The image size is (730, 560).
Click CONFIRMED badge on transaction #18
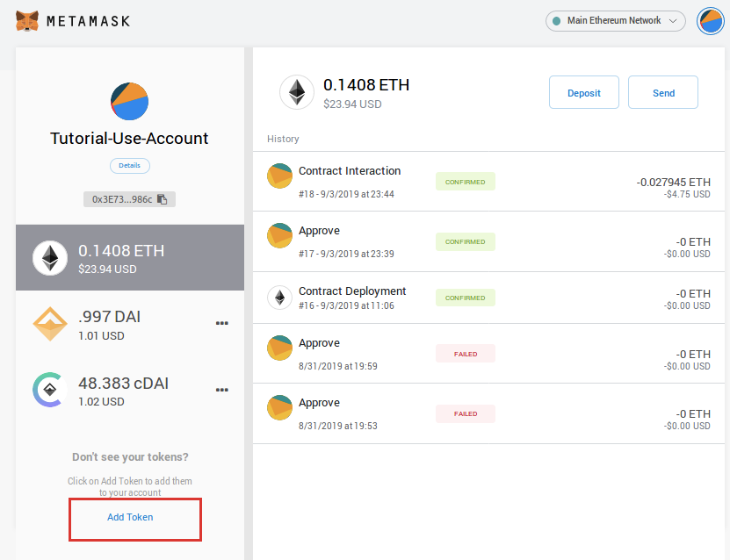[x=466, y=182]
